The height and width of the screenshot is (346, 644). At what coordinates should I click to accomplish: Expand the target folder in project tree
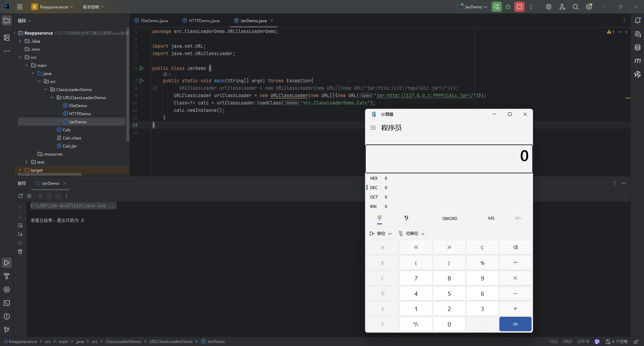[x=20, y=170]
